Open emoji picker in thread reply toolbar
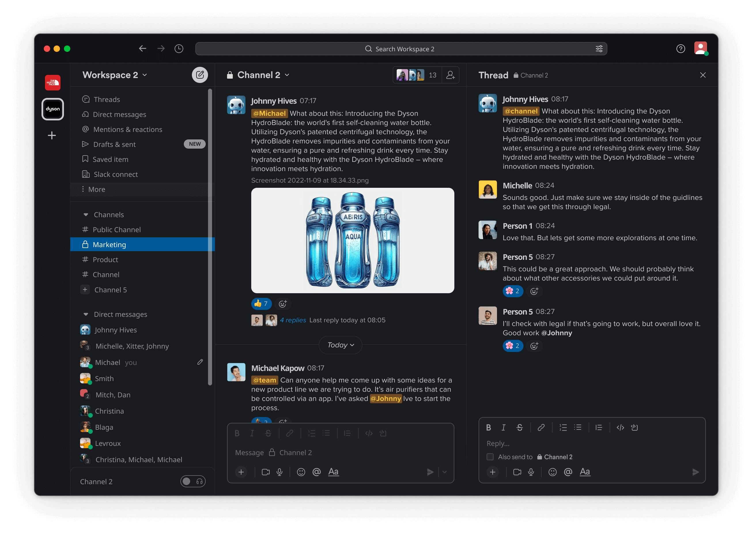Image resolution: width=756 pixels, height=534 pixels. pyautogui.click(x=553, y=472)
